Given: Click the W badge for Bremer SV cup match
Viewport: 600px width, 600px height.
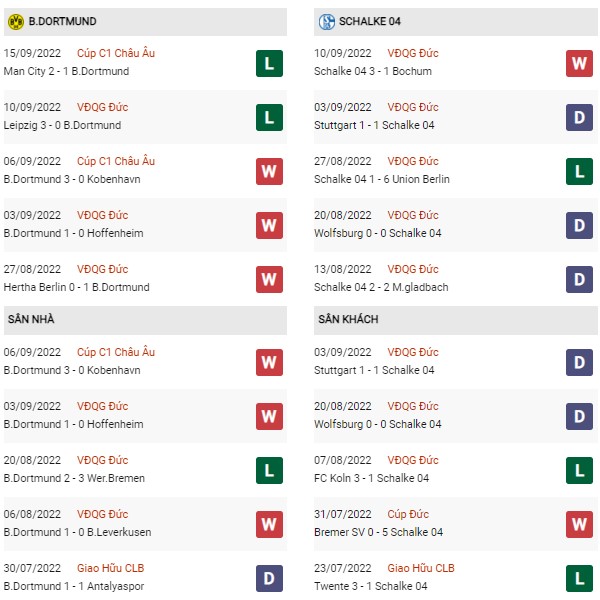Looking at the screenshot, I should pyautogui.click(x=579, y=524).
